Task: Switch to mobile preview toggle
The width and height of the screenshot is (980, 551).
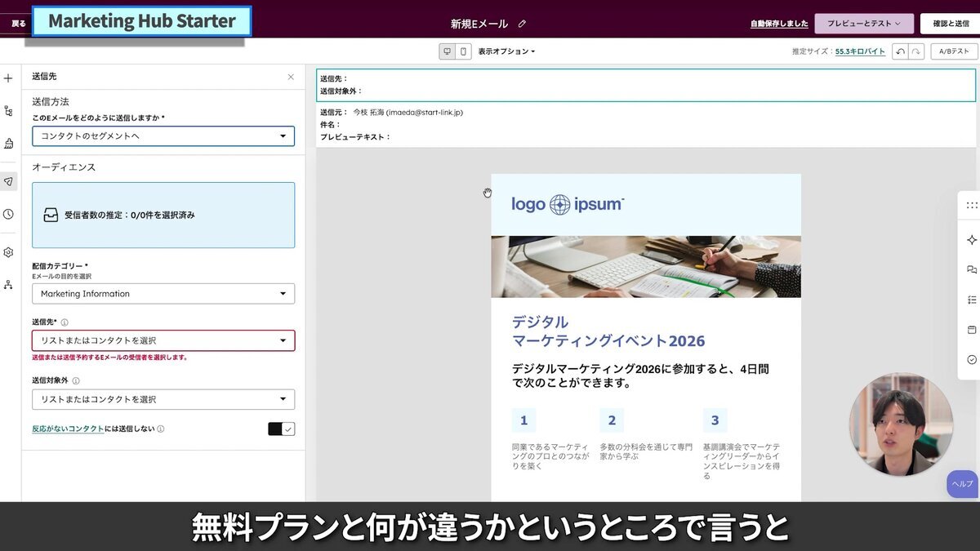Action: click(462, 51)
